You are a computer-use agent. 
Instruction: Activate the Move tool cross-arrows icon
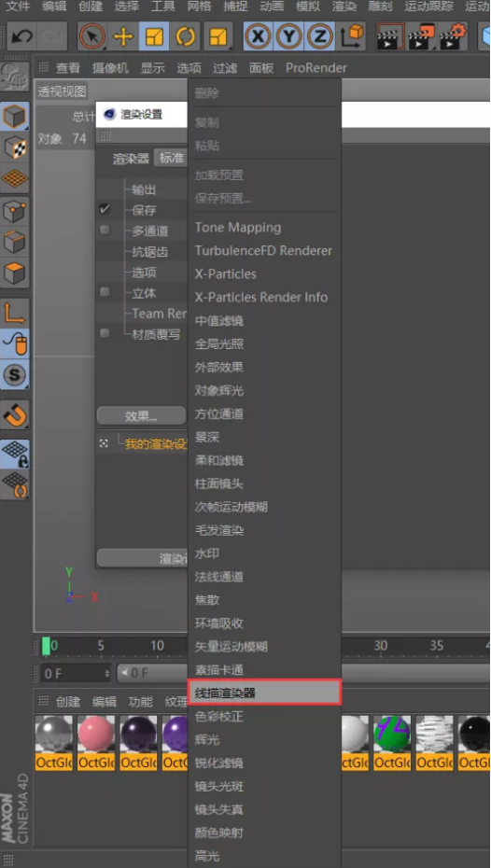coord(123,36)
